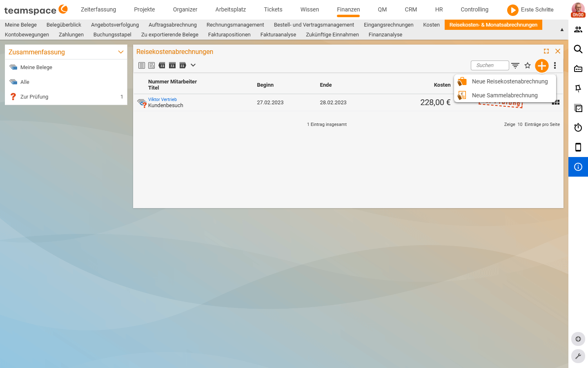Open the QM main menu
This screenshot has height=368, width=588.
pyautogui.click(x=382, y=9)
